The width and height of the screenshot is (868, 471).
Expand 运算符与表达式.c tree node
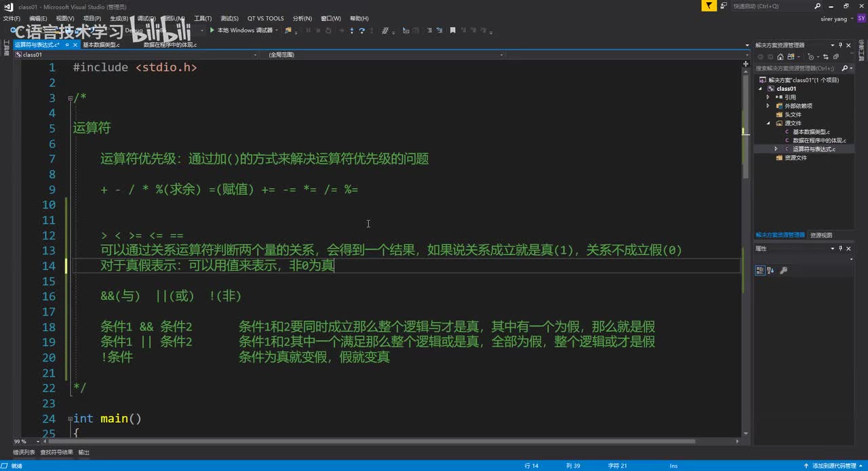click(776, 149)
